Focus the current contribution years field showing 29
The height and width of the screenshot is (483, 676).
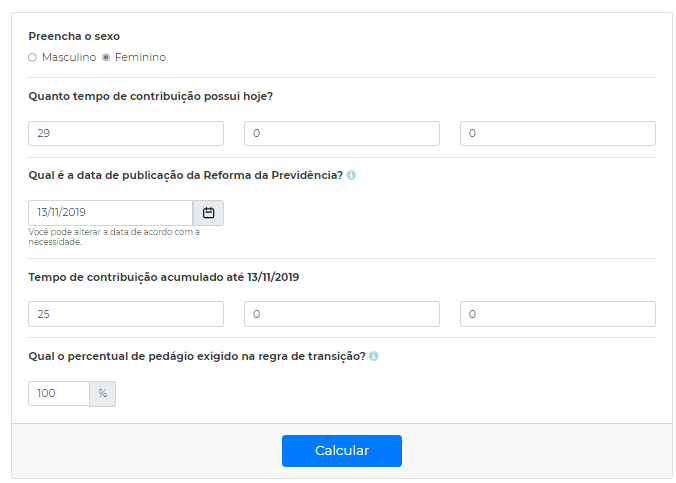tap(126, 133)
